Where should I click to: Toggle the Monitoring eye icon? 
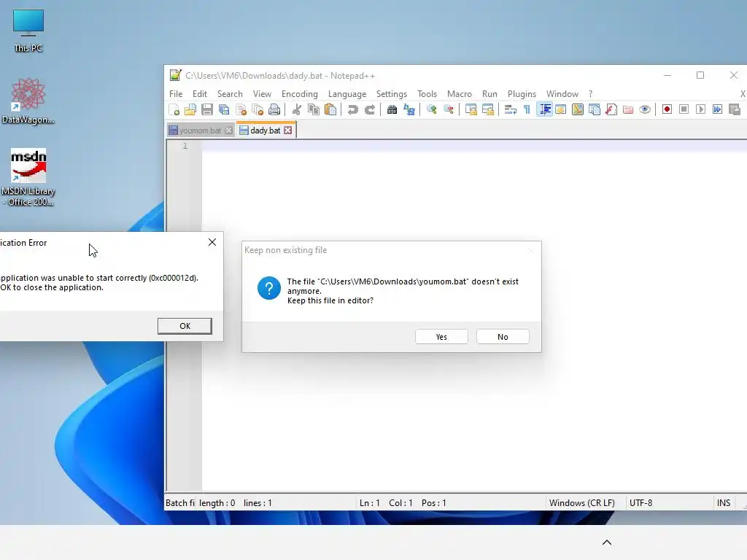[x=645, y=109]
